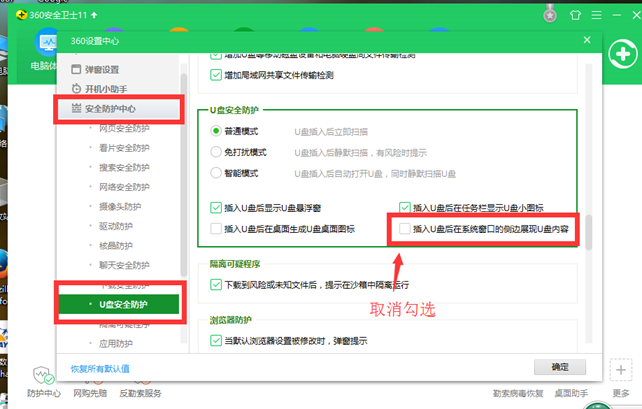Click the 隔离可疑程序 section title
The image size is (642, 409).
click(x=235, y=264)
